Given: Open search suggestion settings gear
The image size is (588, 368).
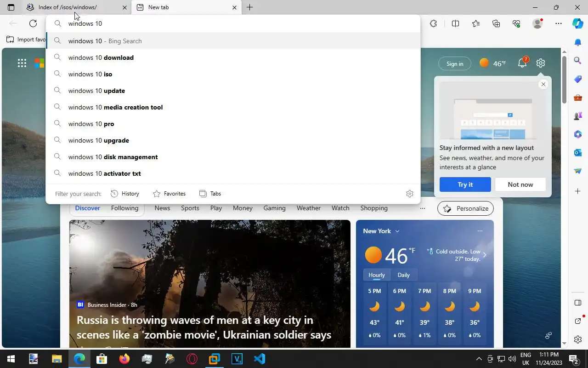Looking at the screenshot, I should coord(410,194).
